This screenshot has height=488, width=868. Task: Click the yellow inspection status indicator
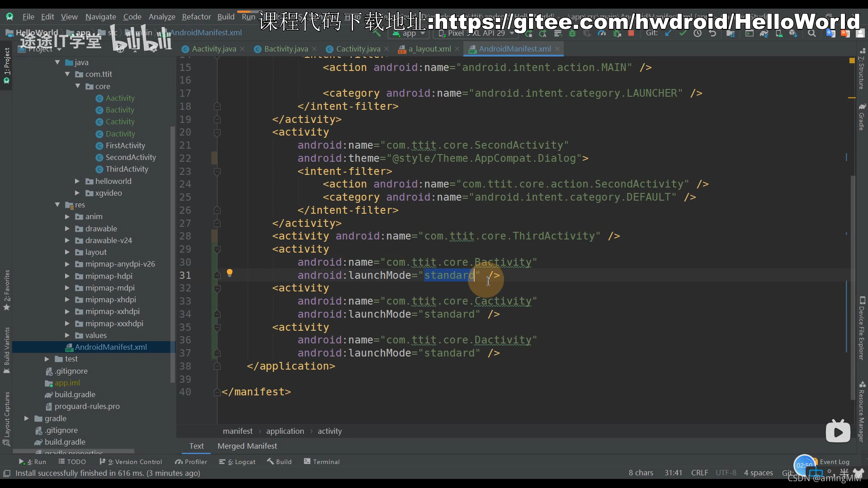(x=852, y=61)
